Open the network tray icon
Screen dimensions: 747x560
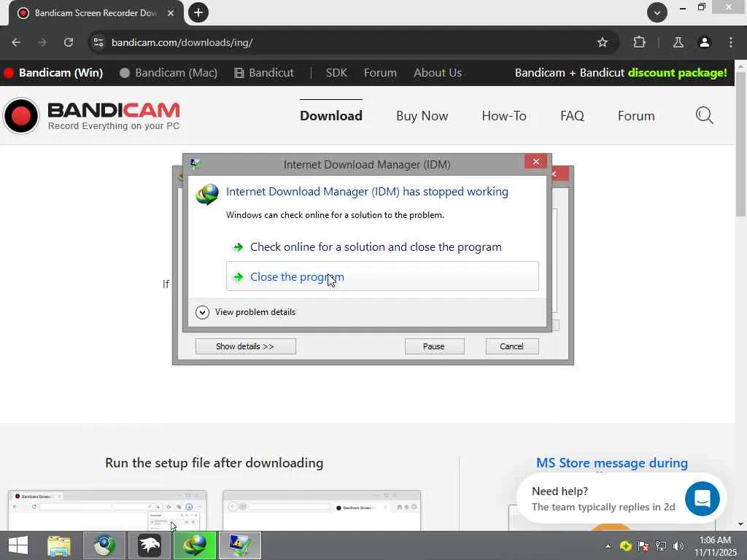coord(661,546)
